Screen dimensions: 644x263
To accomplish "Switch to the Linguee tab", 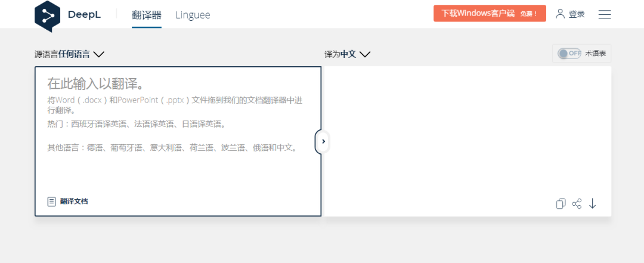I will tap(193, 15).
